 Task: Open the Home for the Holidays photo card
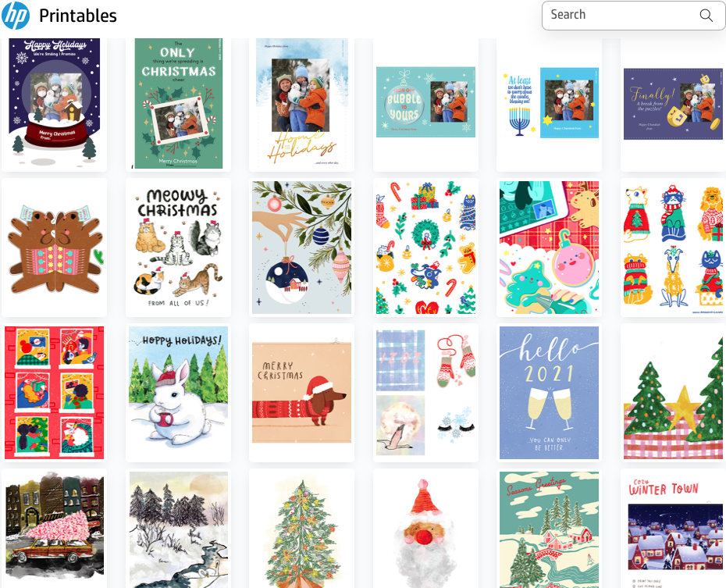(301, 103)
